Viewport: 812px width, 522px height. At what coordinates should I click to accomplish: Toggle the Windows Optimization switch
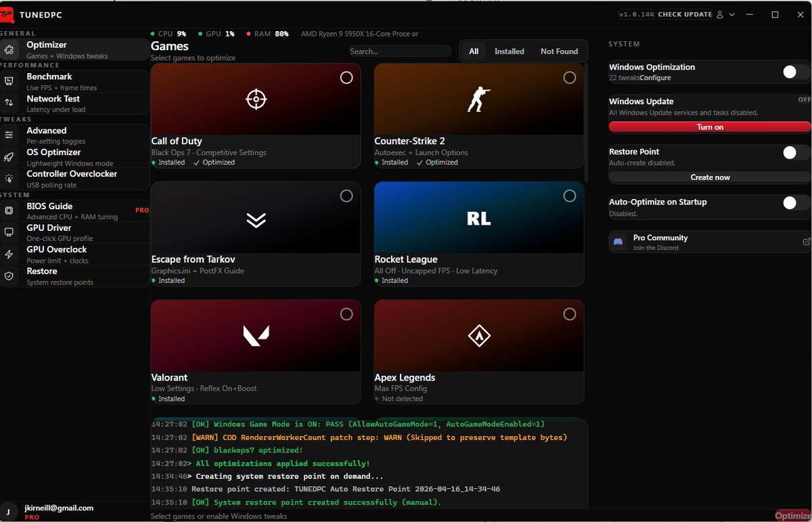pos(796,72)
